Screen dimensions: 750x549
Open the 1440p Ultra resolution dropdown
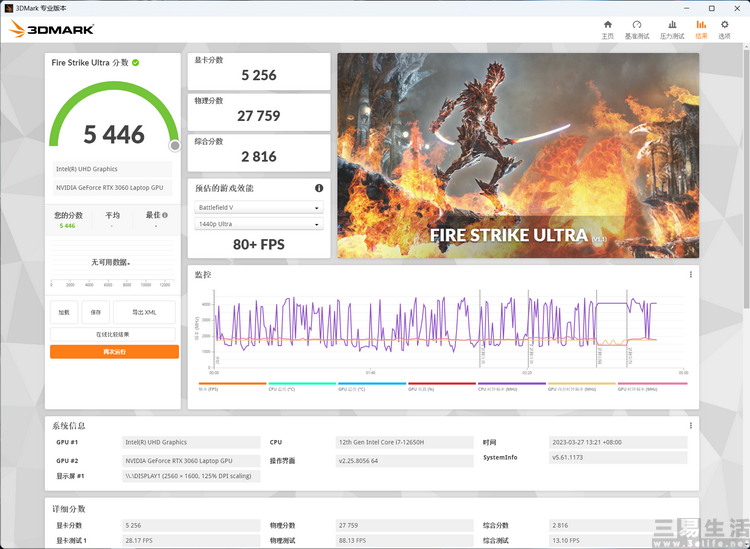(259, 224)
